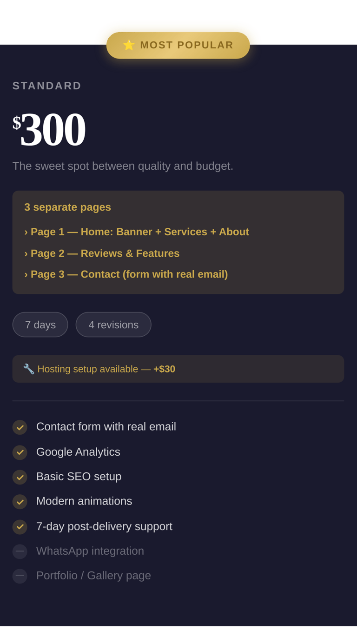Click the WhatsApp integration feature text
This screenshot has width=357, height=644.
pyautogui.click(x=90, y=551)
